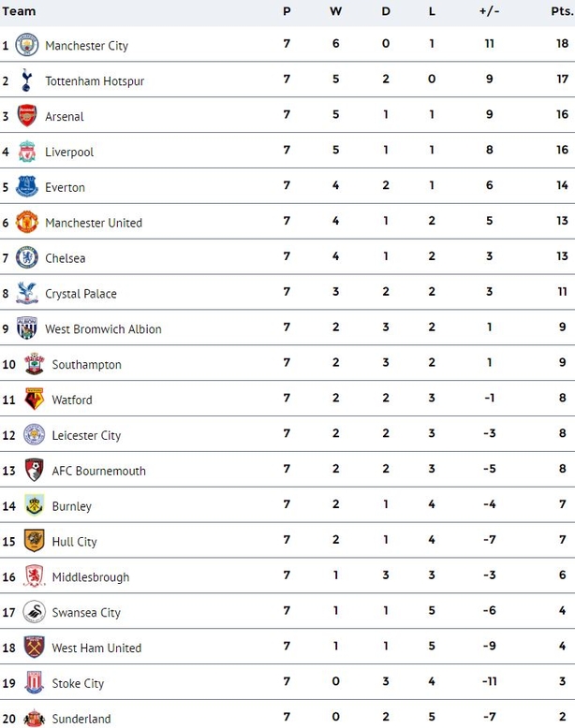Click the West Ham United hammers crest

(x=34, y=648)
